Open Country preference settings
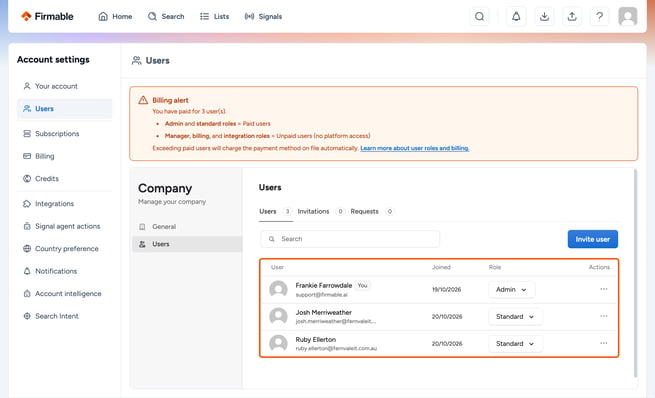 (64, 249)
